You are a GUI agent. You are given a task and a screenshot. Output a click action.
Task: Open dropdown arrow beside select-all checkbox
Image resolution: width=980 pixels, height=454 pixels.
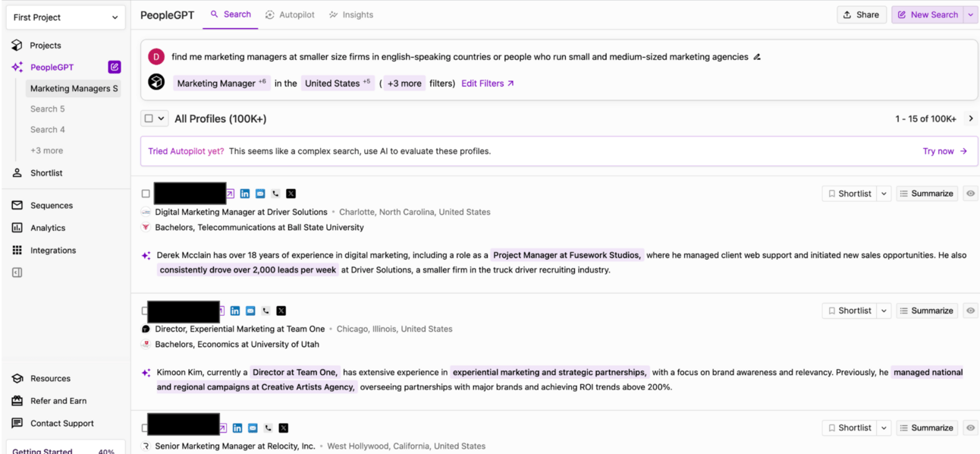pos(161,118)
